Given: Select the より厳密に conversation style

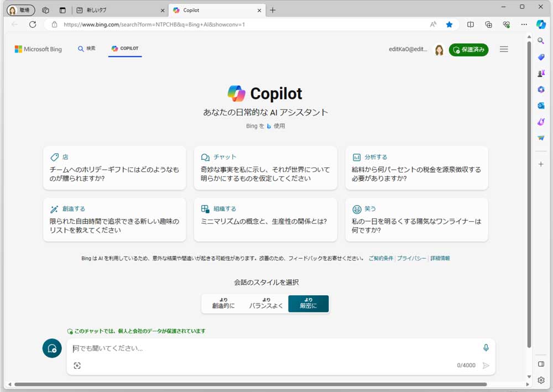Looking at the screenshot, I should click(x=309, y=304).
